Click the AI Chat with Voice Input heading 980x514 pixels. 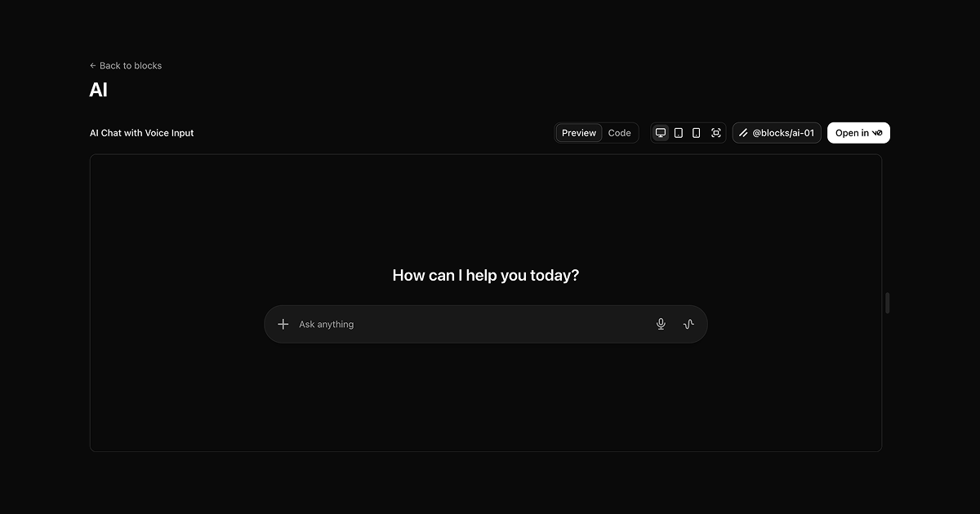click(141, 132)
